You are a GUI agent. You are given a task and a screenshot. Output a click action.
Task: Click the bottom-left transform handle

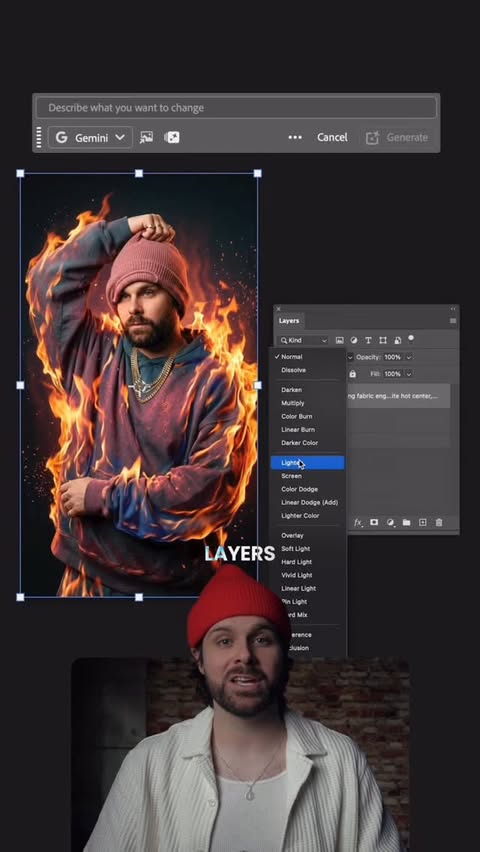20,597
